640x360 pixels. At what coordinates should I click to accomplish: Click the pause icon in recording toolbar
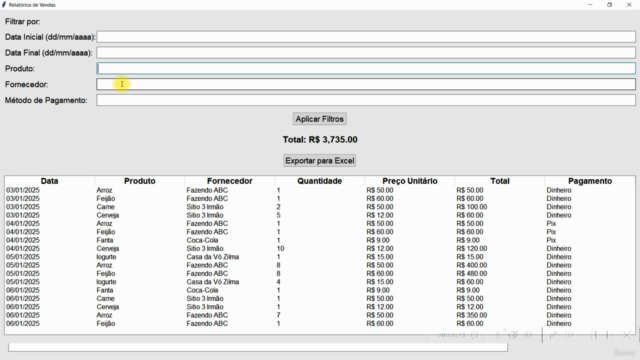coord(594,335)
